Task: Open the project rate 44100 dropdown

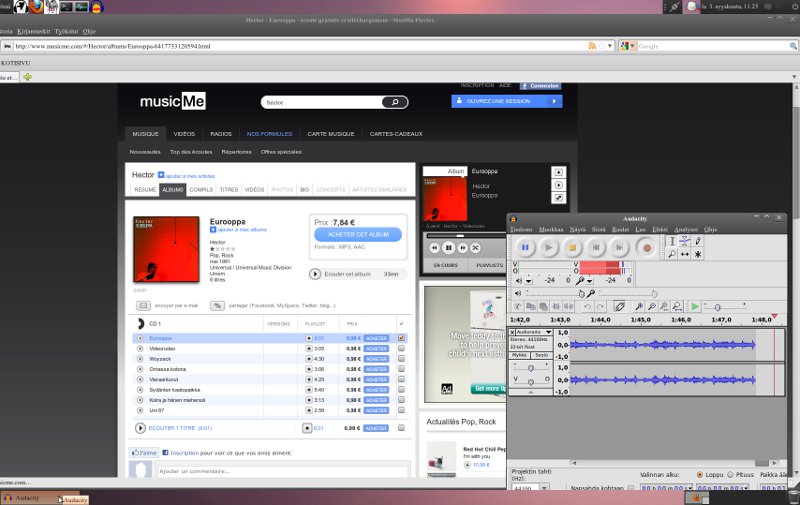Action: click(544, 488)
